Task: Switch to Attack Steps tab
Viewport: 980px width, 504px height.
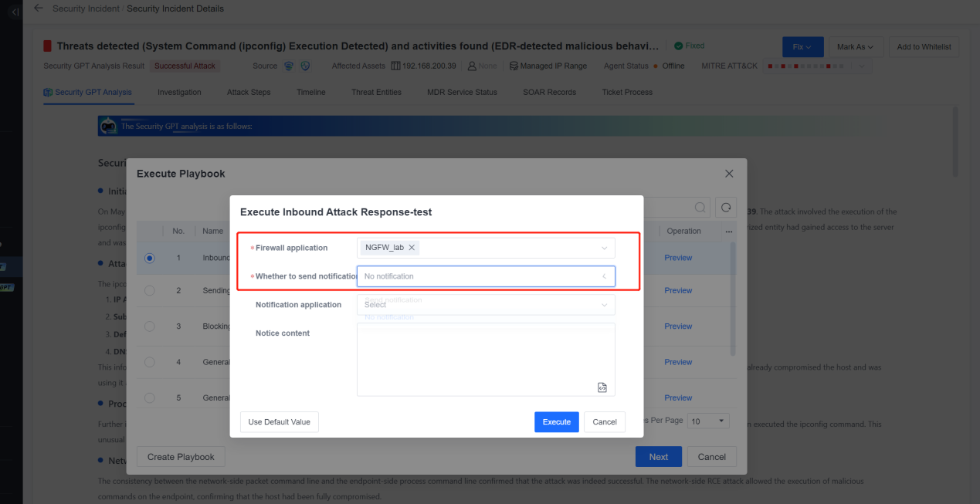Action: tap(249, 92)
